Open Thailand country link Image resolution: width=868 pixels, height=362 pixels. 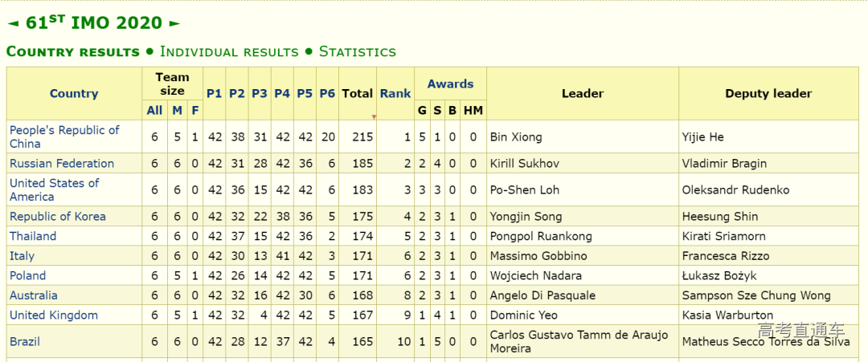tap(33, 236)
